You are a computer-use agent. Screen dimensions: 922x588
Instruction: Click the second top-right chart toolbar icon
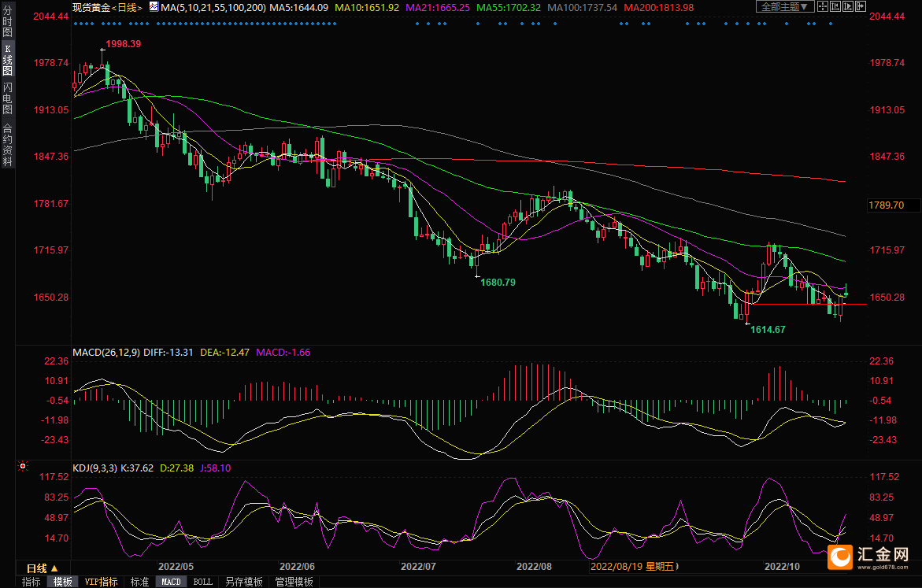835,6
